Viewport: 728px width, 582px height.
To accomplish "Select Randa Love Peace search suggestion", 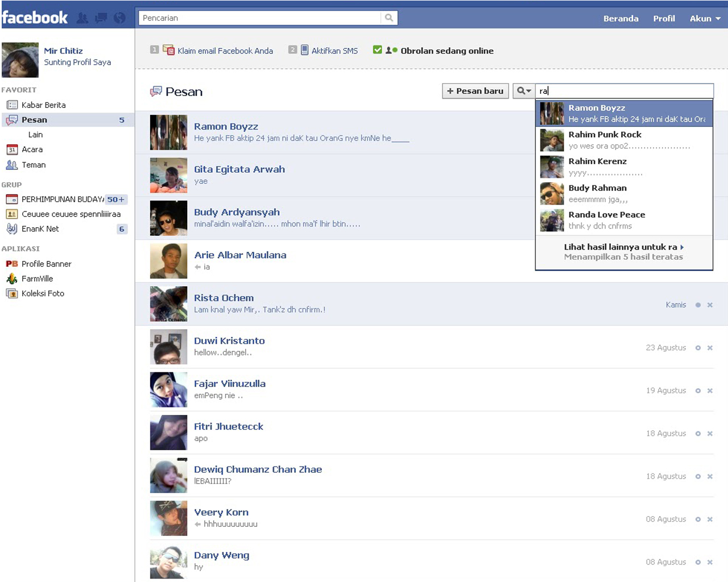I will 624,220.
